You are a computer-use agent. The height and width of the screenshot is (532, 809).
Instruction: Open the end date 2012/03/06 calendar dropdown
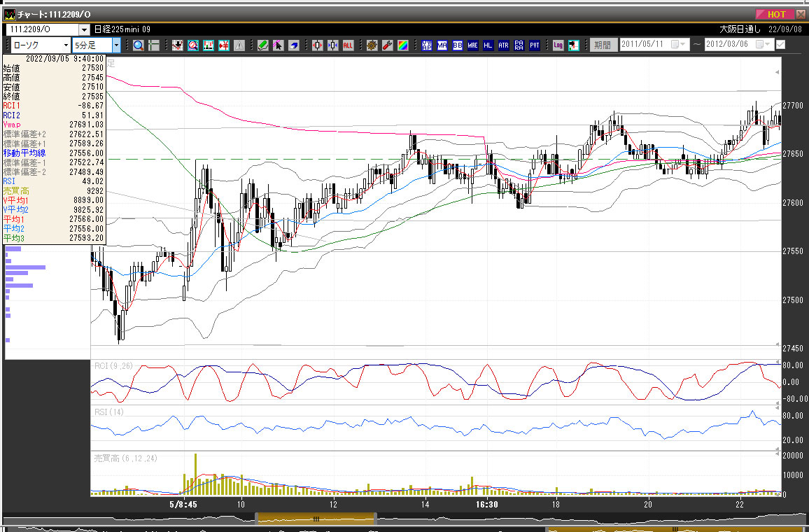point(763,44)
